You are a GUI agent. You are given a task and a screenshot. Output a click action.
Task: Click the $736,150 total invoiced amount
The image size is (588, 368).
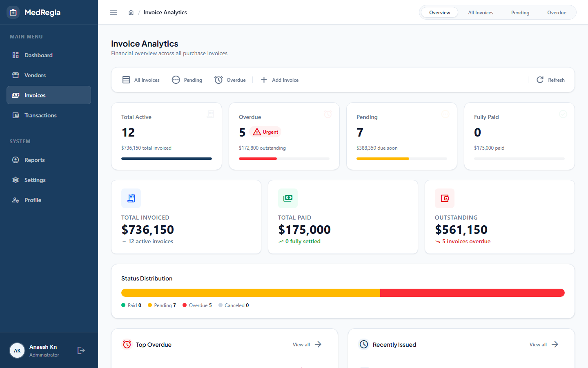pos(147,230)
